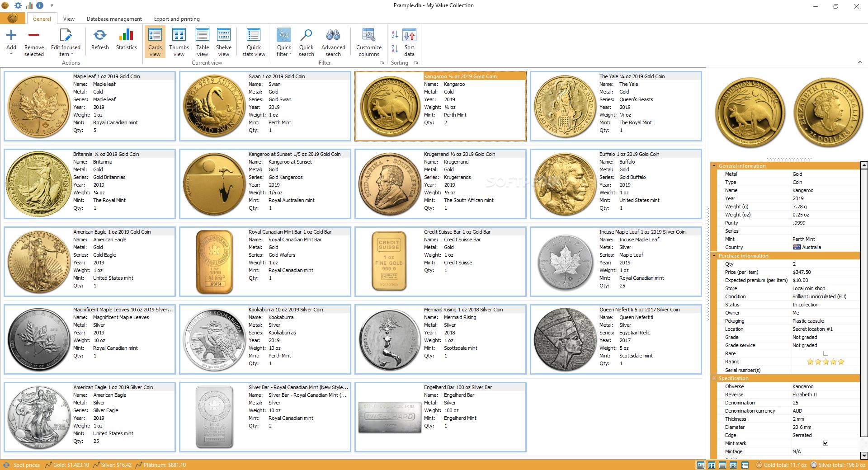868x470 pixels.
Task: Open the Sort data dialog
Action: (409, 42)
